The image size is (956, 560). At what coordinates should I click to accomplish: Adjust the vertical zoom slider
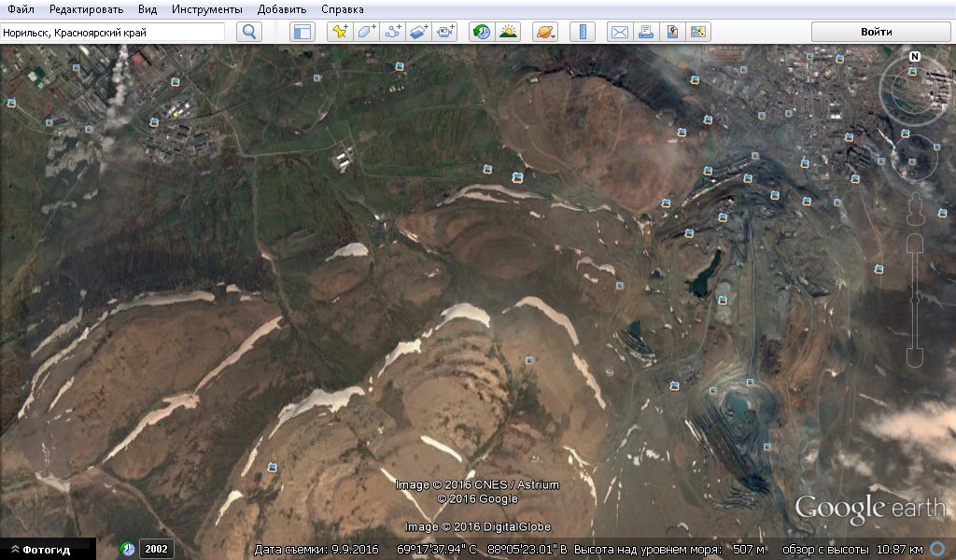(915, 300)
